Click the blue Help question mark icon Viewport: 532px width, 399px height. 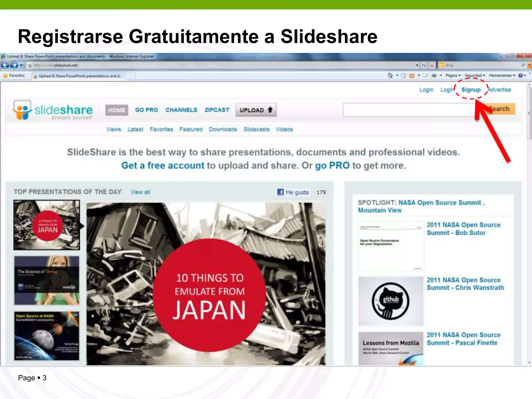520,76
